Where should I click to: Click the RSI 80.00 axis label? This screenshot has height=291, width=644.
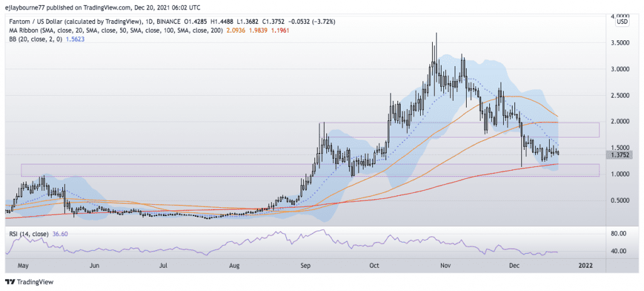620,234
